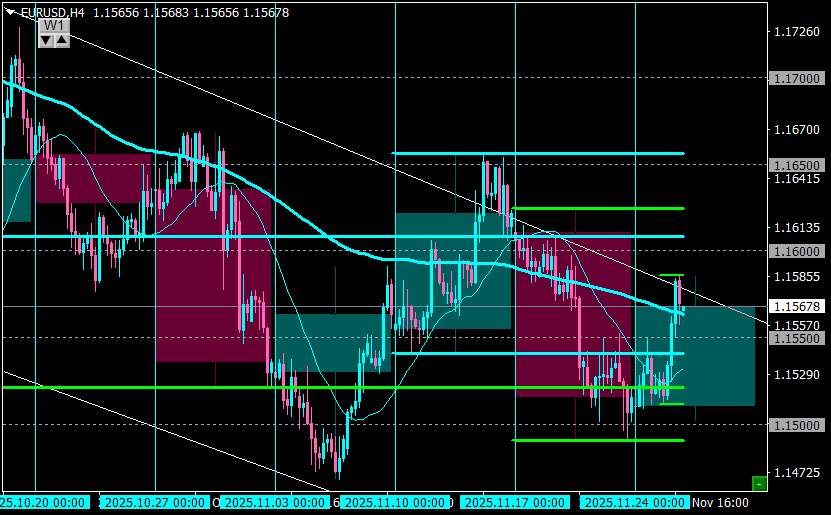Click the 1.14725 price scale value
Screen dimensions: 831x515
coord(797,472)
